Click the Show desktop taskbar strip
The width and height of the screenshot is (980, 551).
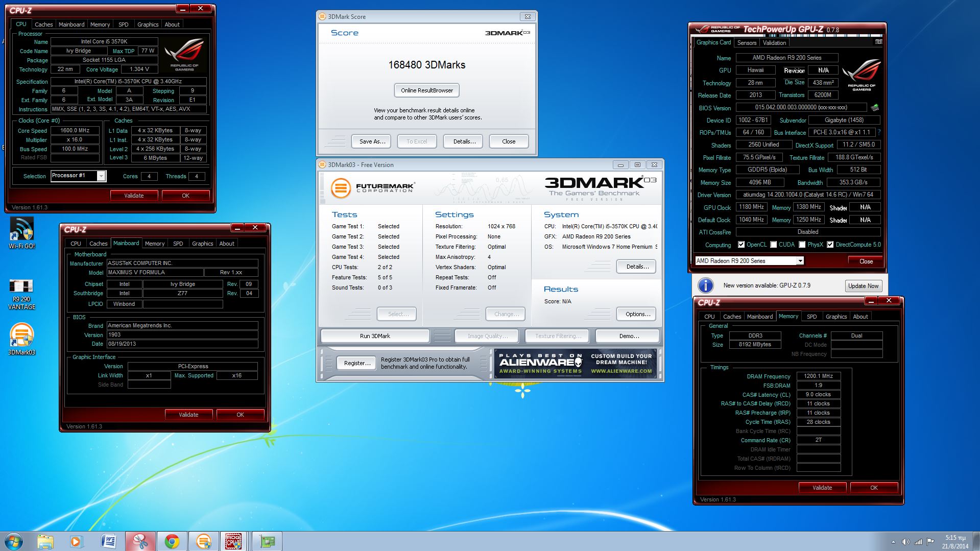tap(976, 541)
